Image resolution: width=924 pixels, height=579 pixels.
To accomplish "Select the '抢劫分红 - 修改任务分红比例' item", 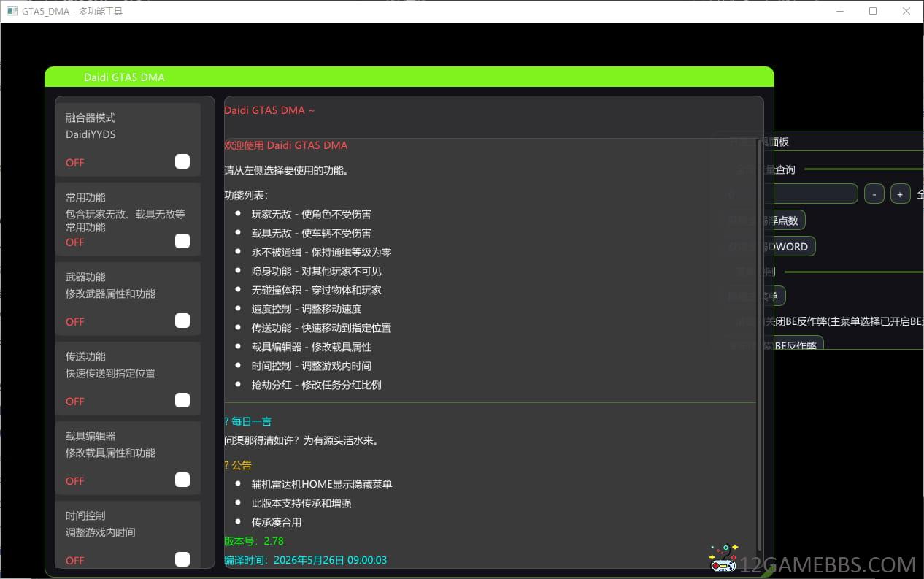I will pos(317,385).
